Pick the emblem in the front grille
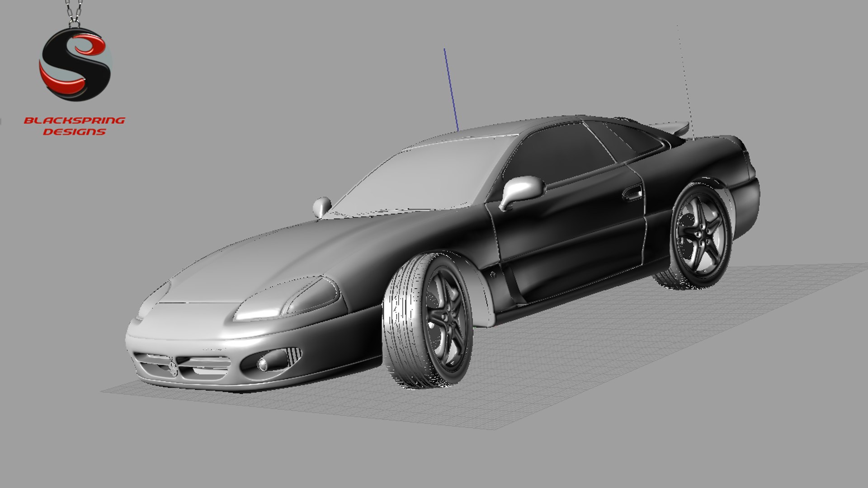 coord(172,365)
